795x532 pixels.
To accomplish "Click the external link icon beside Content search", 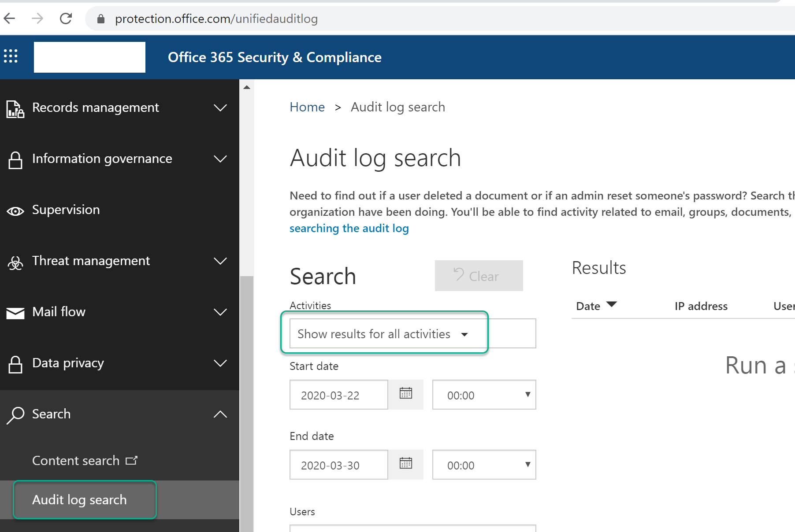I will tap(131, 461).
